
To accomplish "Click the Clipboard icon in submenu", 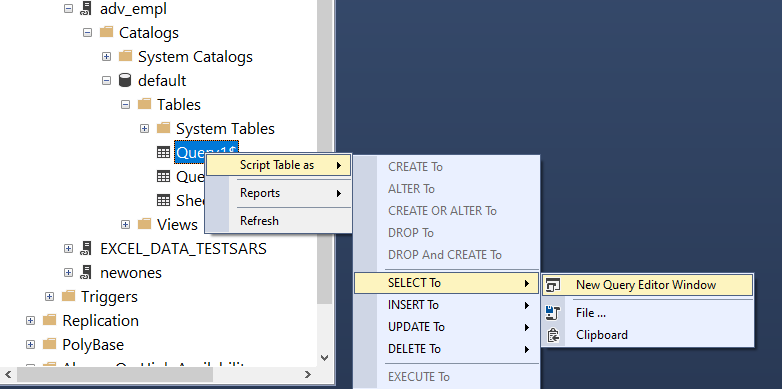I will point(554,335).
